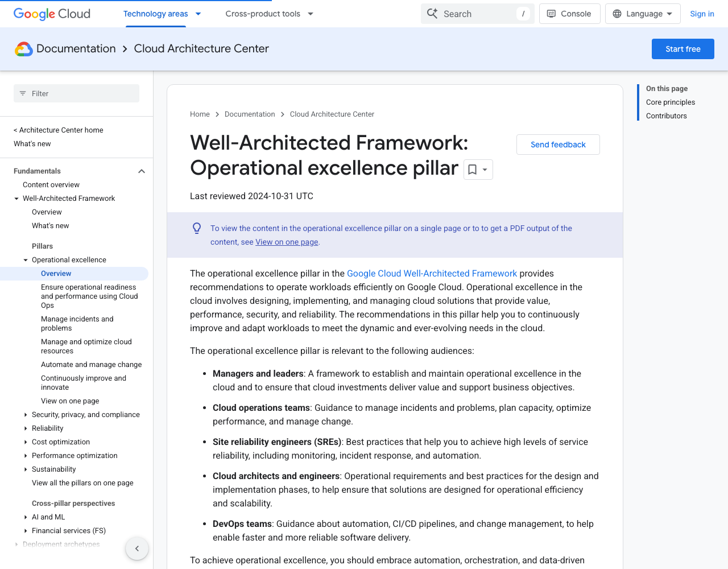Open Manage incidents and problems
Image resolution: width=728 pixels, height=569 pixels.
click(77, 324)
